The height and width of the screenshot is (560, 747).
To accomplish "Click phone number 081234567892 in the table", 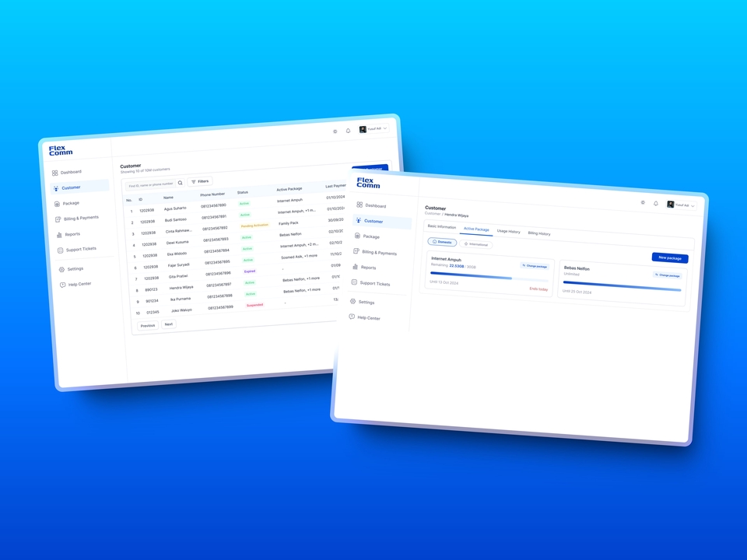I will click(x=215, y=229).
